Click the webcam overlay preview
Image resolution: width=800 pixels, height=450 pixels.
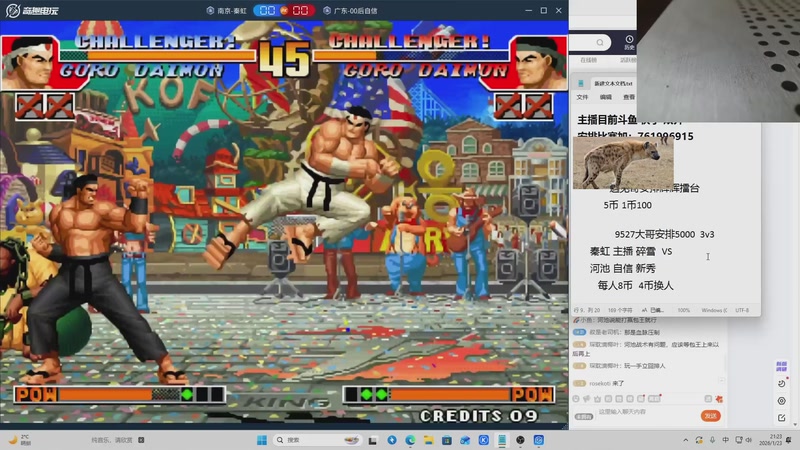pos(718,61)
